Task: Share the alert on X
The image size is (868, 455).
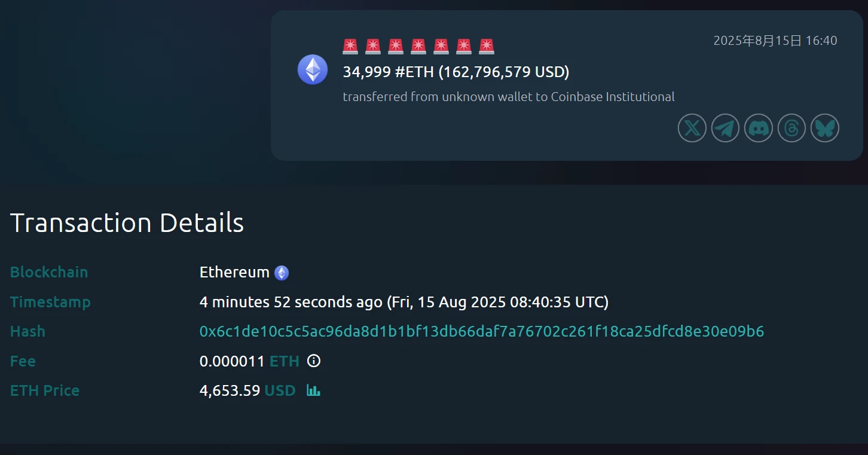Action: 692,128
